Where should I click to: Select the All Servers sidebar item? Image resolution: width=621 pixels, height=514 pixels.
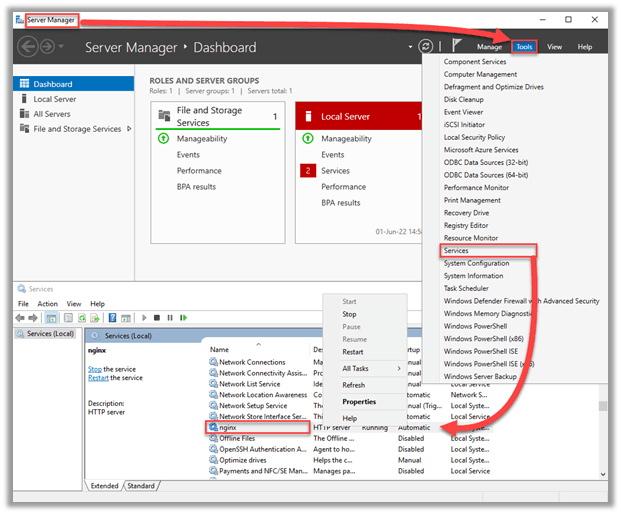point(51,114)
